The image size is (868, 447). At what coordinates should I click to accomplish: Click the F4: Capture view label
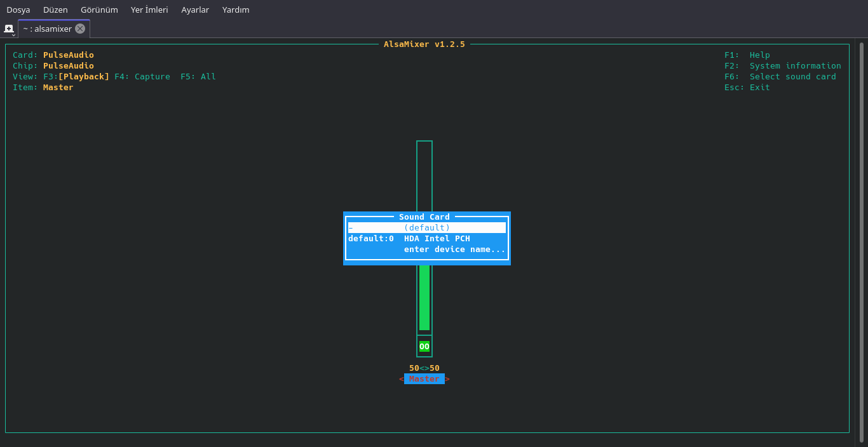(x=142, y=76)
